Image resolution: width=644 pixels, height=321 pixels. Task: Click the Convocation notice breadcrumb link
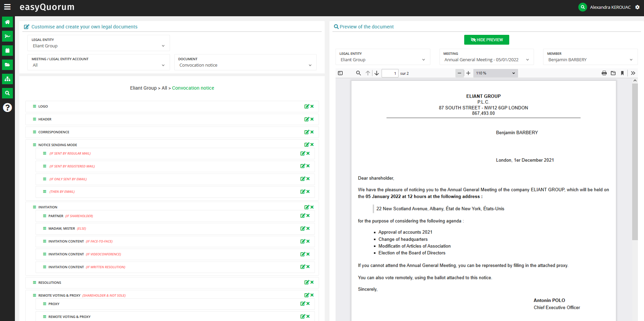point(193,88)
